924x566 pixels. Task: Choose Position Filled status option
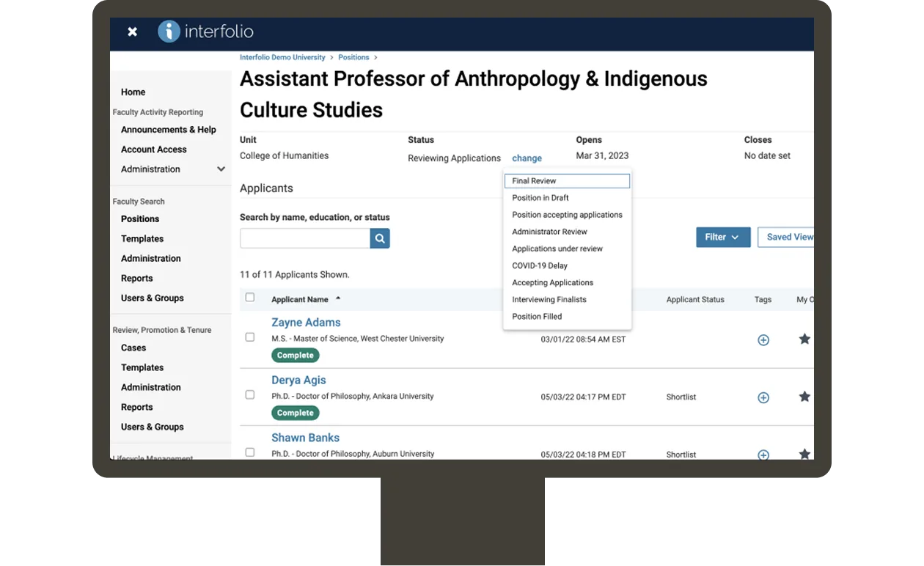[537, 317]
